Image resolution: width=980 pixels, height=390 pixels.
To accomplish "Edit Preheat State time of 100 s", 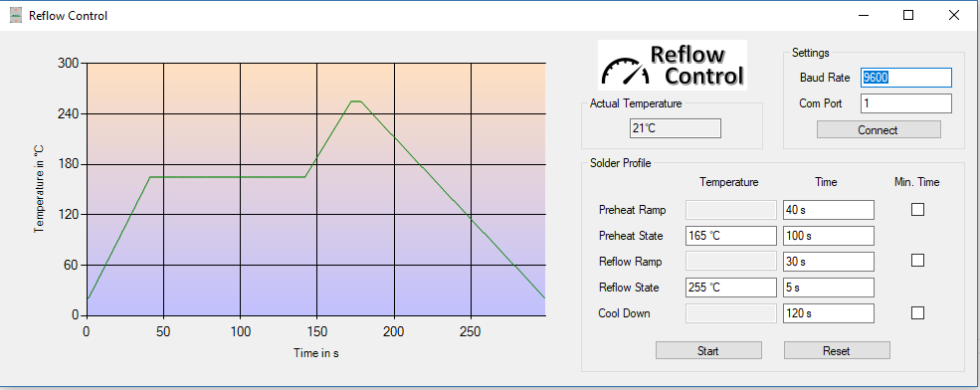I will point(828,236).
